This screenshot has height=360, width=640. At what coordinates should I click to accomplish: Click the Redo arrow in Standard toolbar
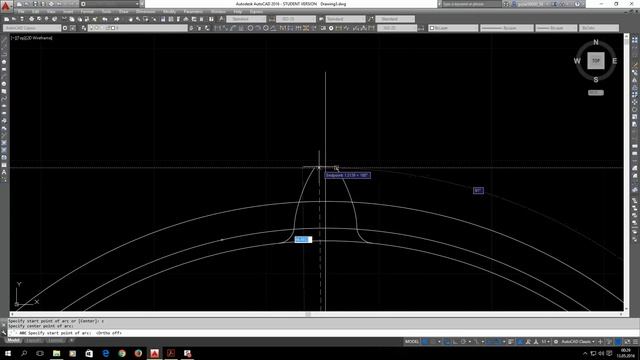117,19
